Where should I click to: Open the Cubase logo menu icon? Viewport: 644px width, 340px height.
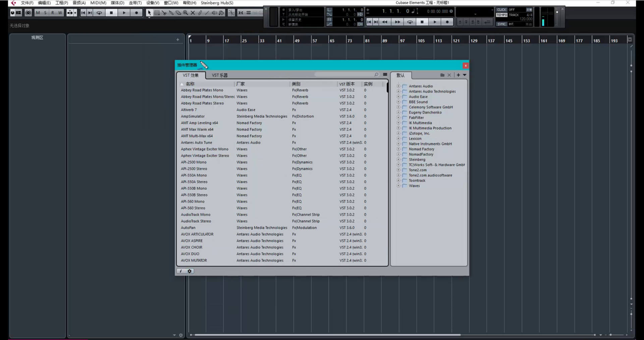(13, 3)
